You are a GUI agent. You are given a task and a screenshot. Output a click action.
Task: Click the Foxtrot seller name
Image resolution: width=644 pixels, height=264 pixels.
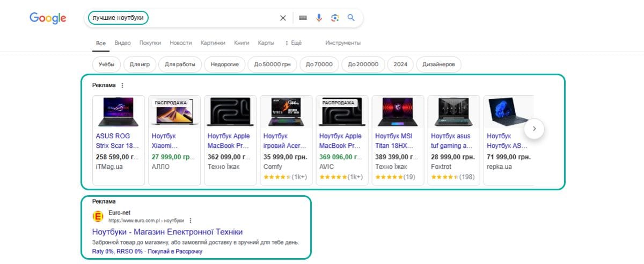click(x=441, y=167)
